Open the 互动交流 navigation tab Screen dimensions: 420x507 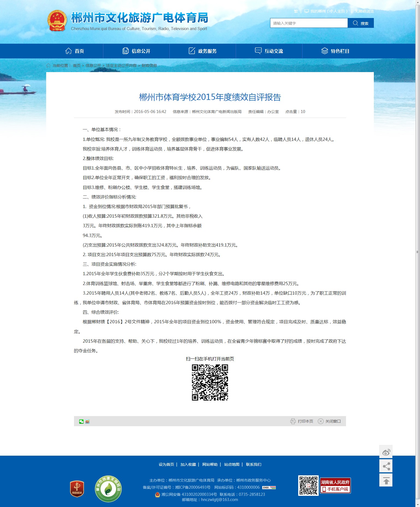click(x=269, y=51)
